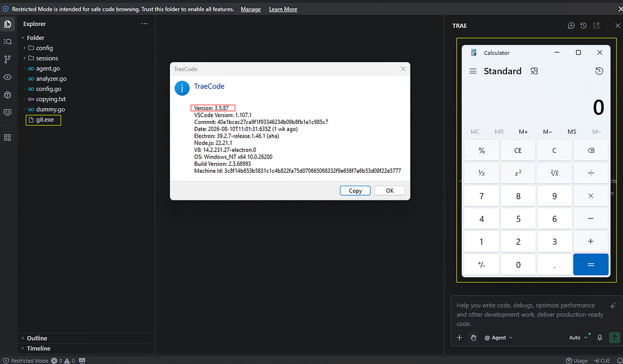Expand the sessions folder
623x364 pixels.
(x=24, y=58)
